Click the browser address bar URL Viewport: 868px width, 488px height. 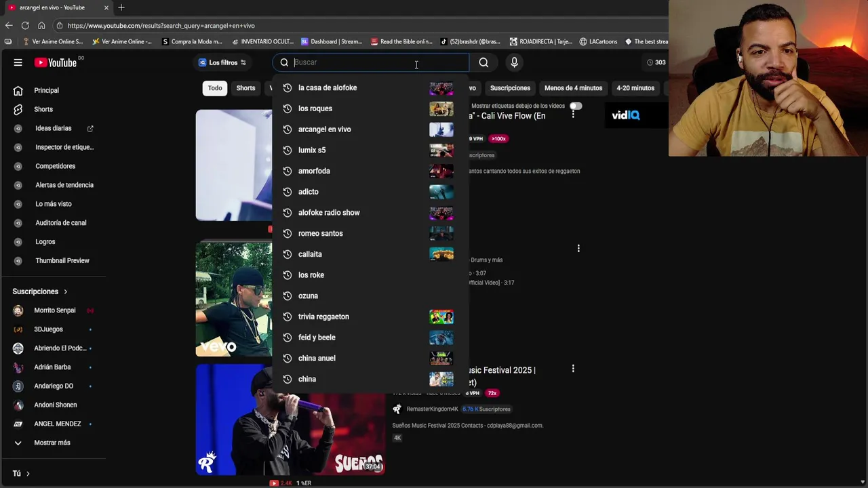[161, 26]
